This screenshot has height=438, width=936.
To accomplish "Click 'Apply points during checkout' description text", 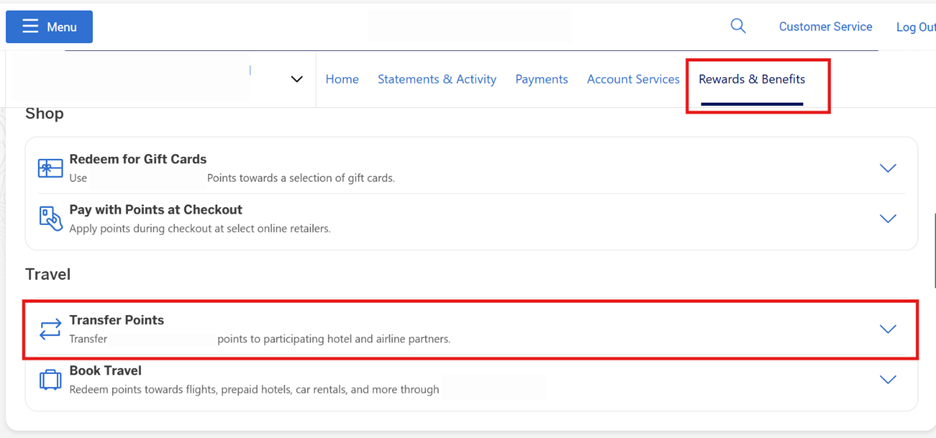I will (200, 229).
